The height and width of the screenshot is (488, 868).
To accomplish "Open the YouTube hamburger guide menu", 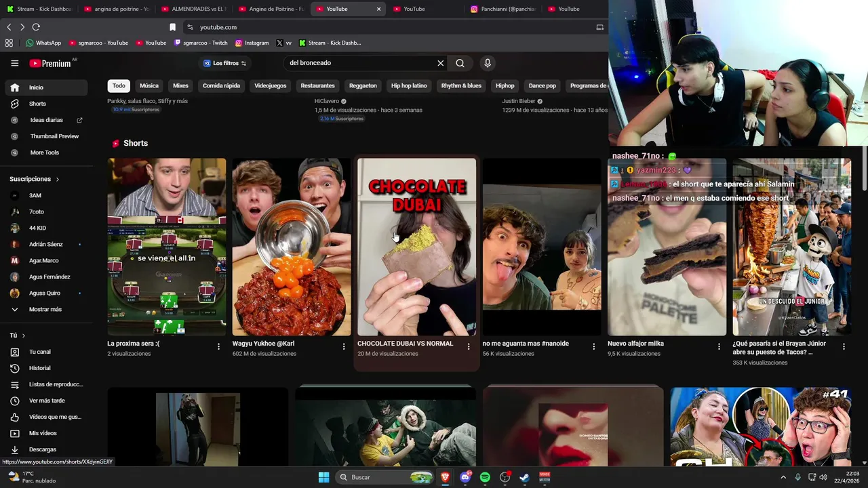I will [x=14, y=63].
